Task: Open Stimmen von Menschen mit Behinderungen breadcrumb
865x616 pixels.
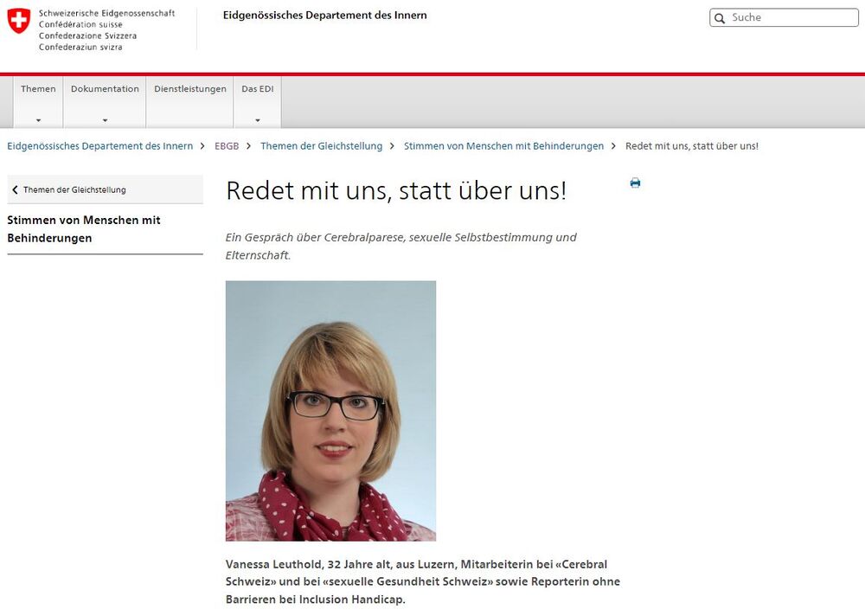Action: (x=503, y=146)
